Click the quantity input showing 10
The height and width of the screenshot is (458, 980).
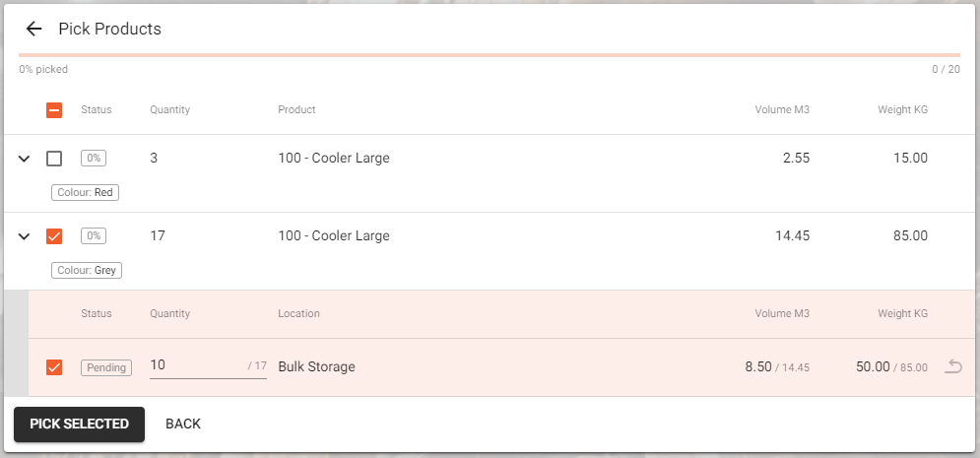click(x=208, y=365)
